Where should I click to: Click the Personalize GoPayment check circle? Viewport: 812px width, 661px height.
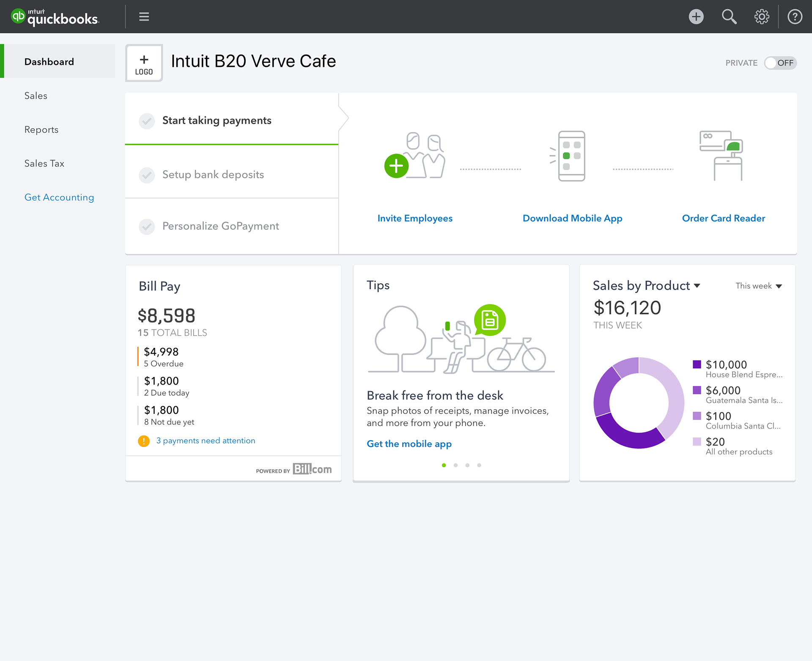point(147,226)
